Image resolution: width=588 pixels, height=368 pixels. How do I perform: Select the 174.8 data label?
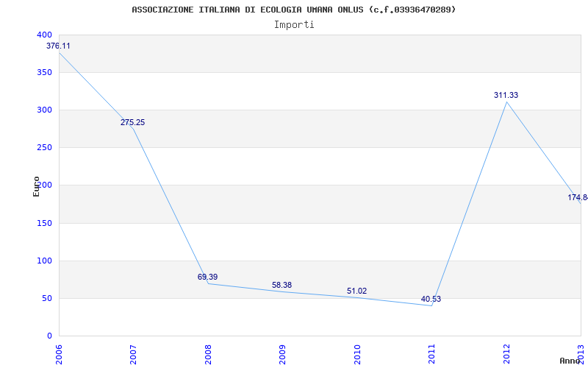578,197
